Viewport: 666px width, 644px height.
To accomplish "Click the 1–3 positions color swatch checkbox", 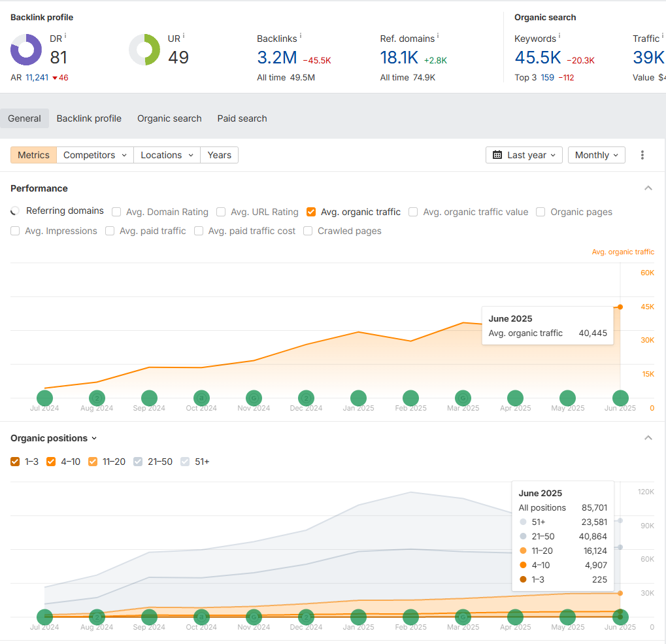I will point(15,462).
